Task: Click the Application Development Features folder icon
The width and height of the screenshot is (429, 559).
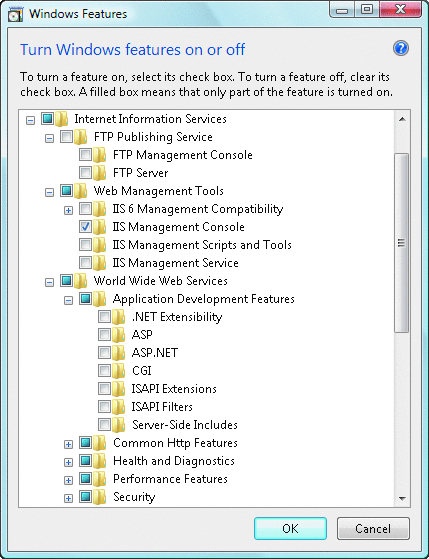Action: (x=99, y=299)
